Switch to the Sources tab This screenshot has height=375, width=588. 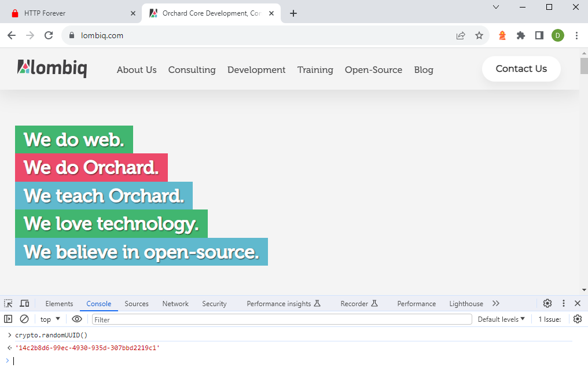point(137,304)
